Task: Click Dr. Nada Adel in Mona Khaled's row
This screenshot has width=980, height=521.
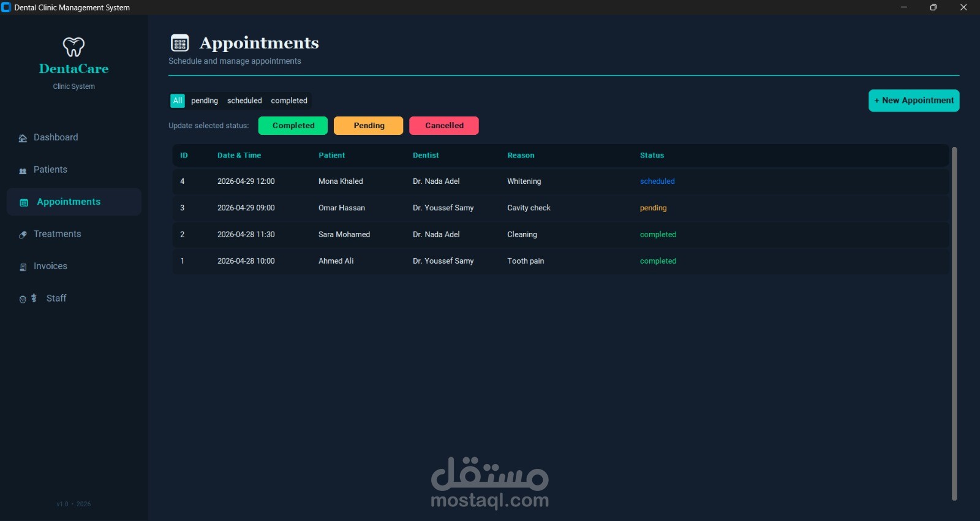Action: [x=436, y=181]
